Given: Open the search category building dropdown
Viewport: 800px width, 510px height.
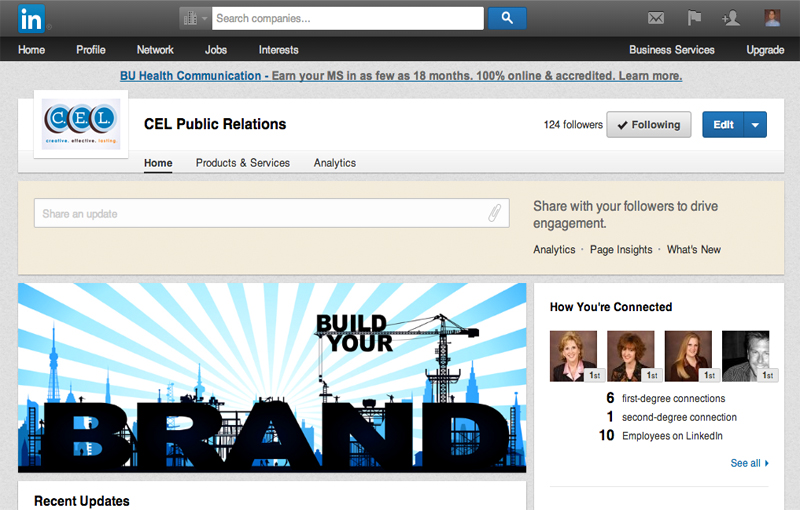Looking at the screenshot, I should 195,18.
